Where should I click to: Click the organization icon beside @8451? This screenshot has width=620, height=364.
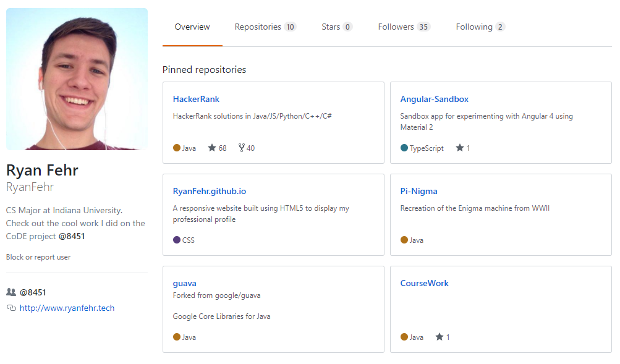click(11, 292)
